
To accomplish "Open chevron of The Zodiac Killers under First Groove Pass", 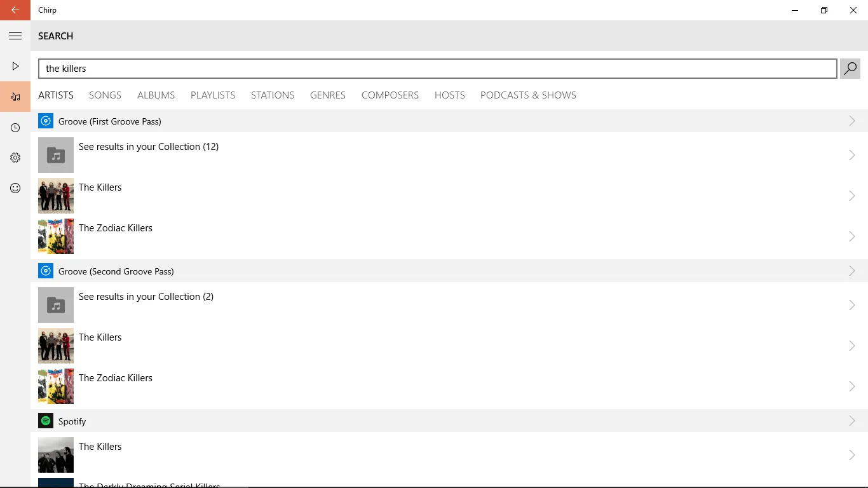I will pos(852,236).
